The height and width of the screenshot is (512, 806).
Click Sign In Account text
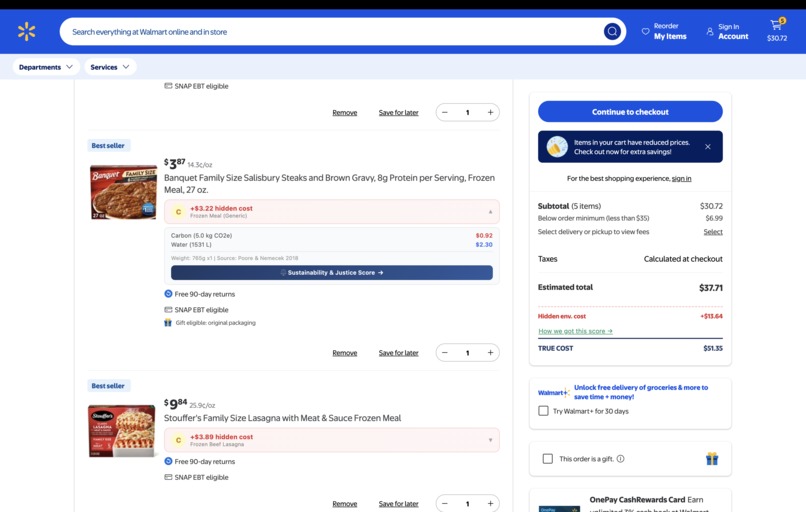pyautogui.click(x=733, y=31)
